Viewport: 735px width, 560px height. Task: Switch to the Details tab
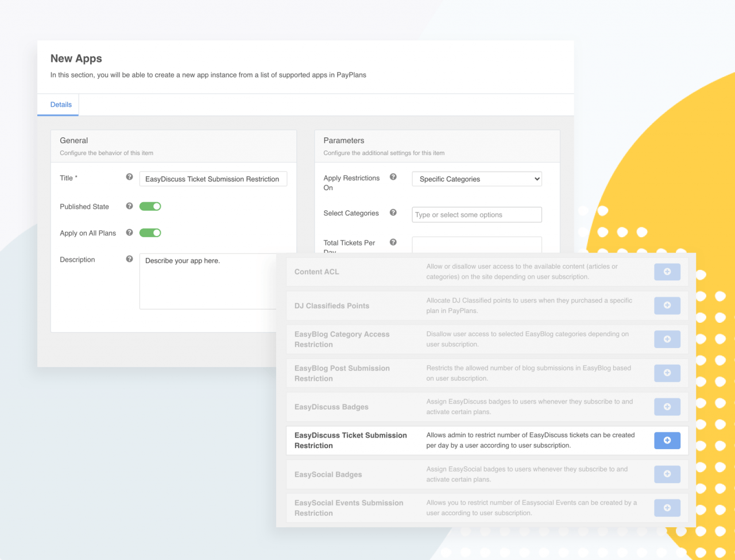[x=61, y=105]
